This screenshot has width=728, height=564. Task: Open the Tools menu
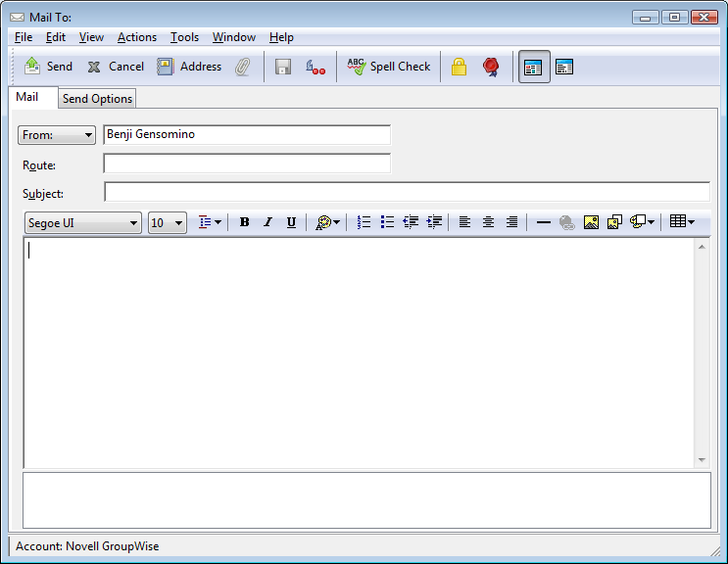(x=184, y=37)
